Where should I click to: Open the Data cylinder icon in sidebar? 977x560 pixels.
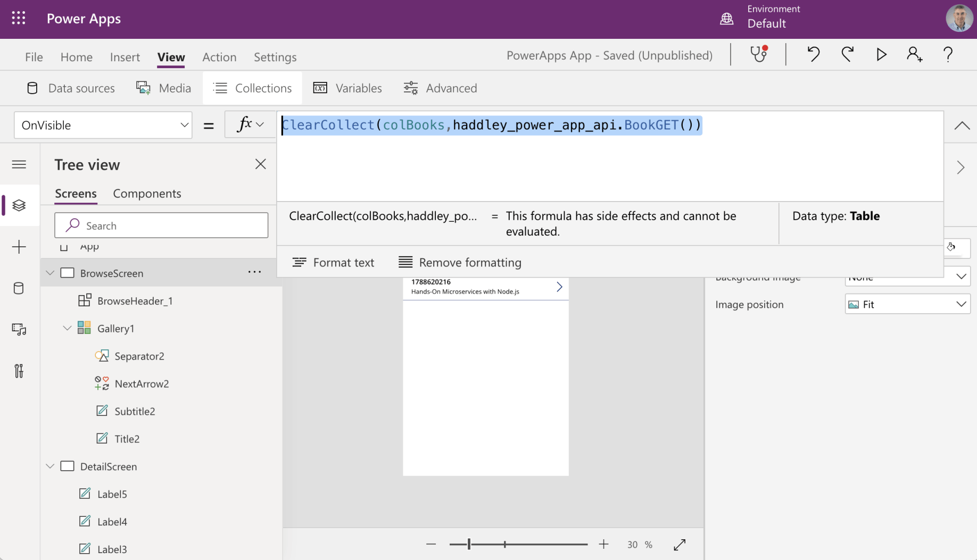[19, 288]
